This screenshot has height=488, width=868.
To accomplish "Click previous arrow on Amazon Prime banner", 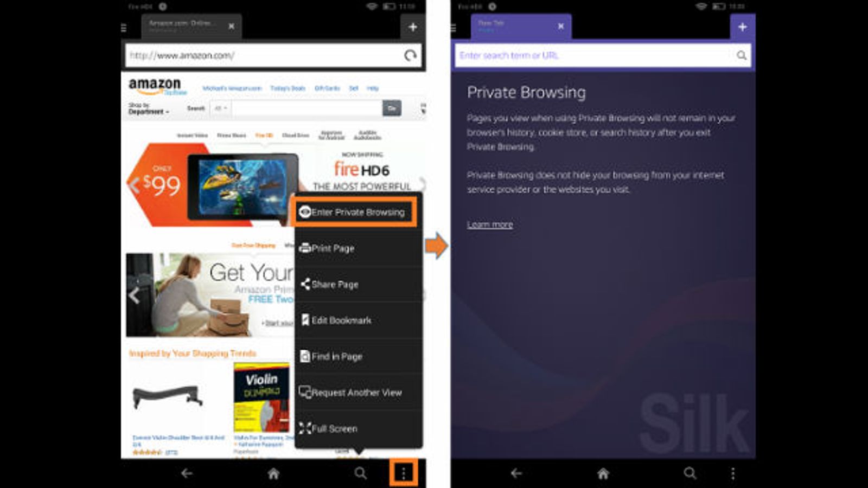I will [134, 296].
